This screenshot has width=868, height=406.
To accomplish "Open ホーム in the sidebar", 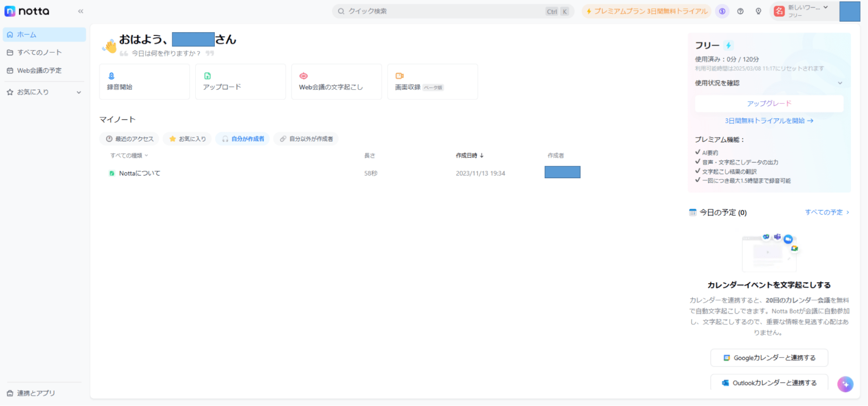I will pyautogui.click(x=44, y=35).
